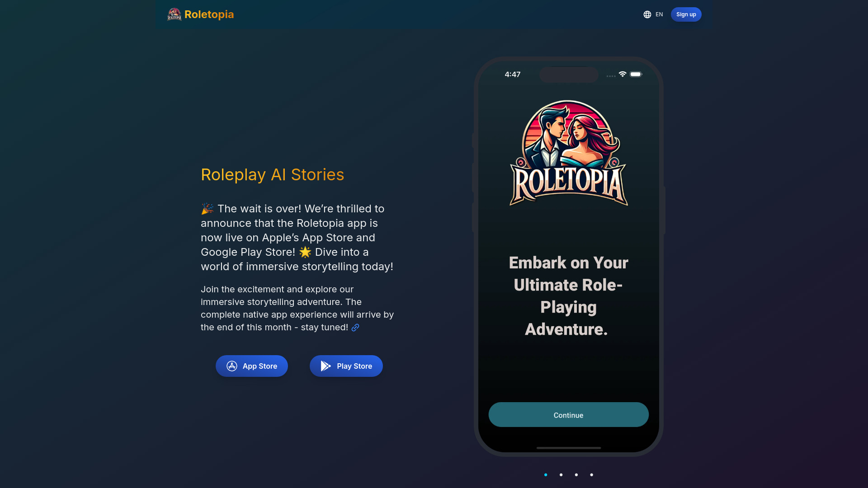
Task: Select the fourth carousel dot indicator
Action: [591, 474]
